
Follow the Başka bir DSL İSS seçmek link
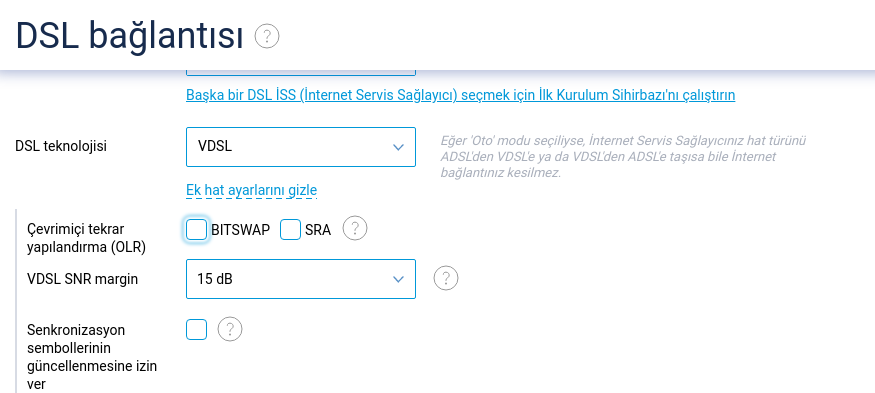coord(460,95)
